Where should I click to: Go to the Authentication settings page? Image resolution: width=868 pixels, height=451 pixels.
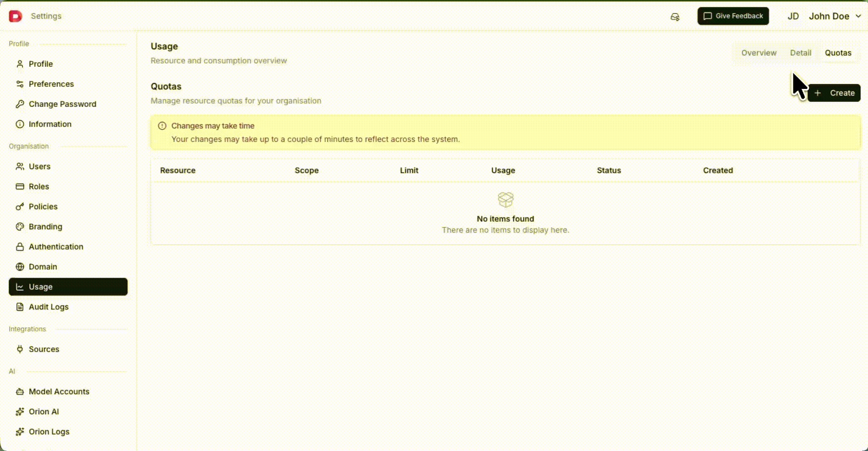coord(56,247)
